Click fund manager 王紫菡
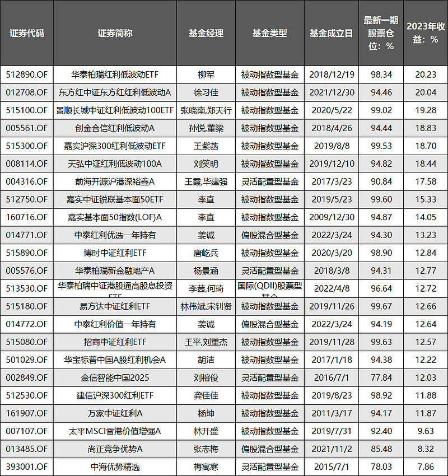Image resolution: width=448 pixels, height=476 pixels. pyautogui.click(x=206, y=146)
